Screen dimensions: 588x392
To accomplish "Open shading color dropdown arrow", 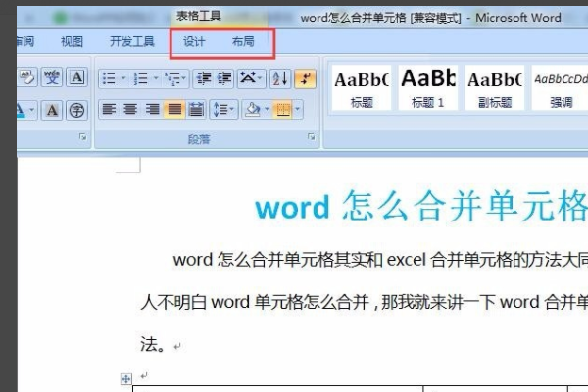I will [267, 110].
